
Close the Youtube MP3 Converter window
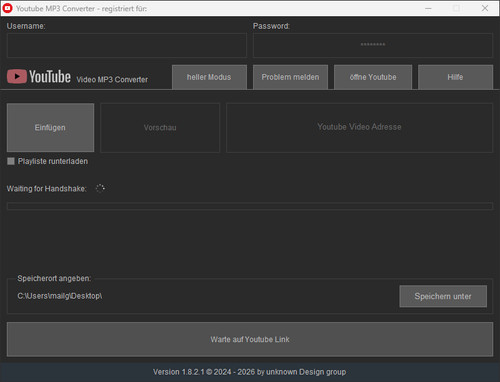coord(485,8)
